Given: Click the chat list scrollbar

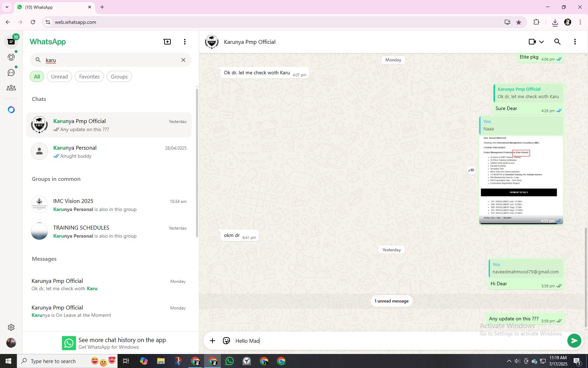Looking at the screenshot, I should coord(197,163).
